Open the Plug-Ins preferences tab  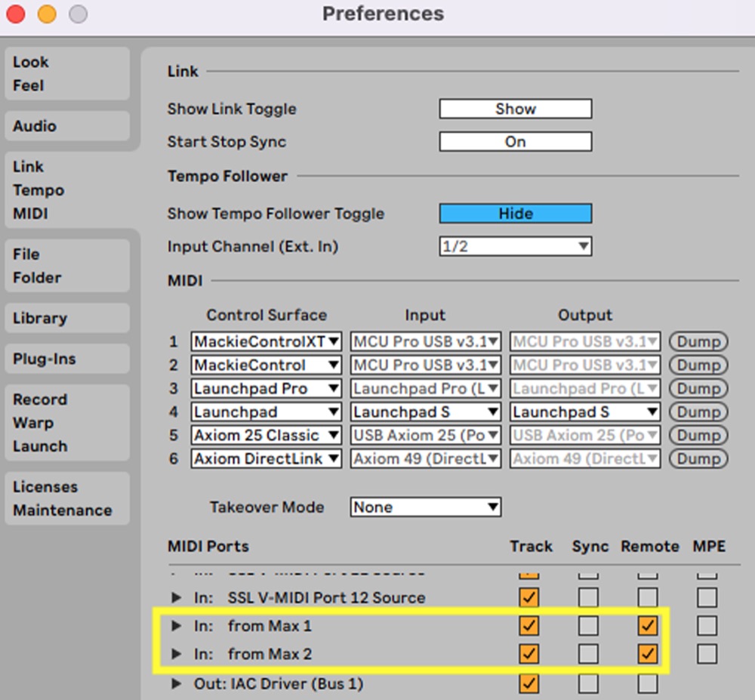point(67,359)
